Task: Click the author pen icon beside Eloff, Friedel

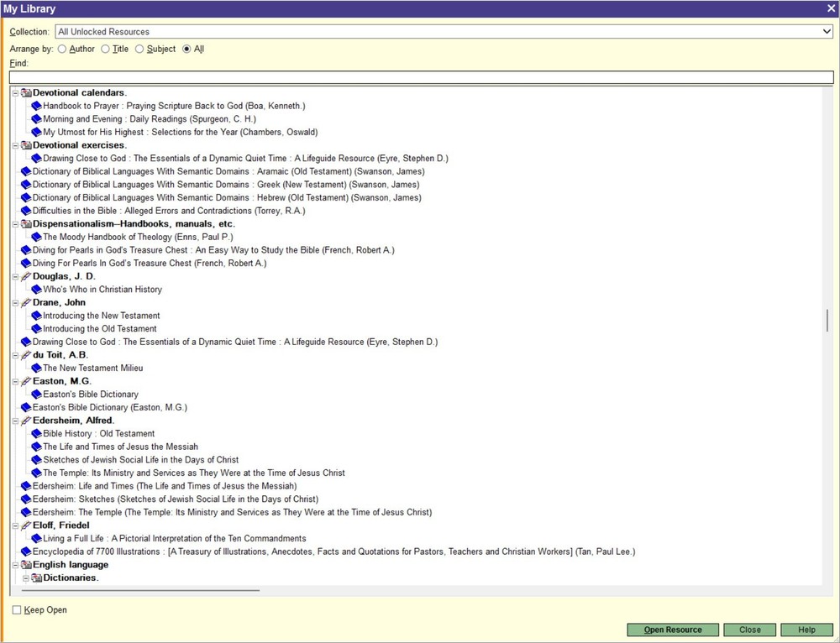Action: 26,525
